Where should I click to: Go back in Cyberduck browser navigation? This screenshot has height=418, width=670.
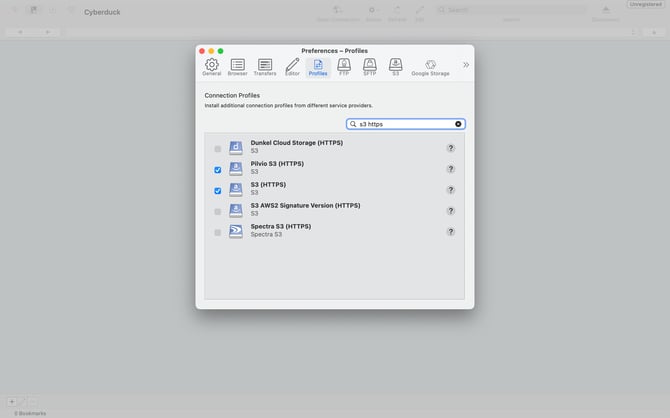(x=20, y=32)
